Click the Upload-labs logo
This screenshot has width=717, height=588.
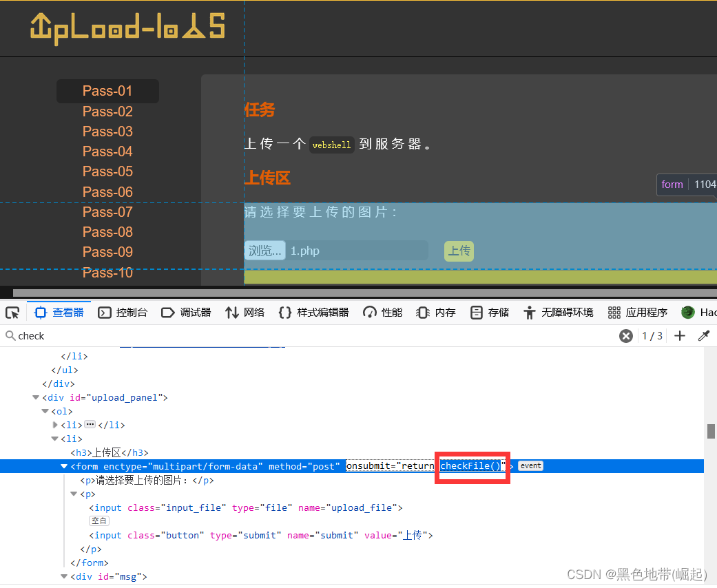coord(127,29)
